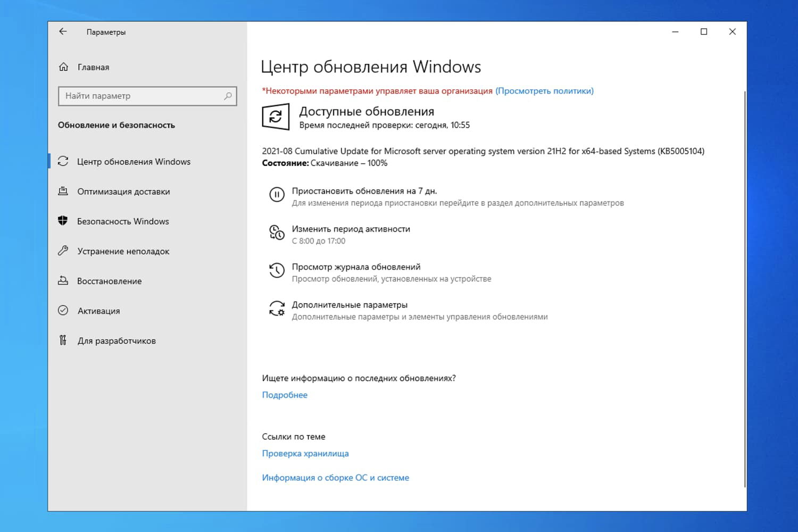Select the Безопасность Windows shield icon
Viewport: 798px width, 532px height.
(x=64, y=221)
